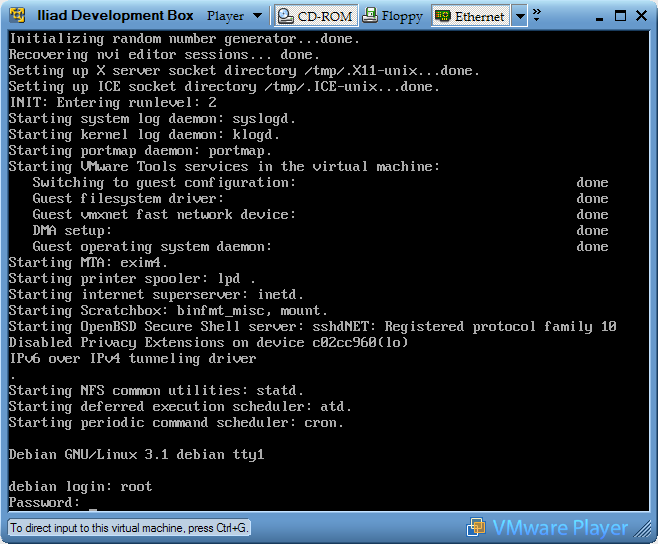Toggle the Ethernet device button

470,16
